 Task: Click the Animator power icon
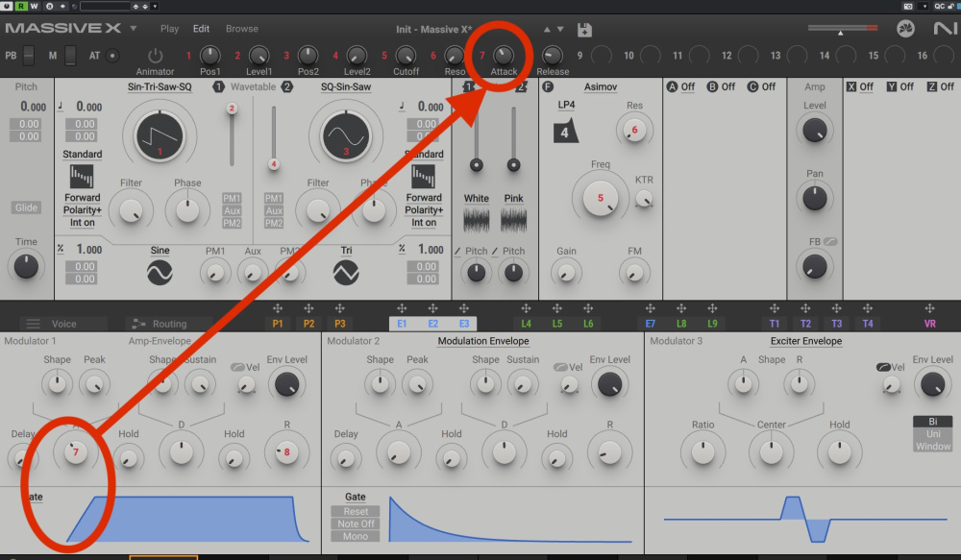[x=155, y=56]
